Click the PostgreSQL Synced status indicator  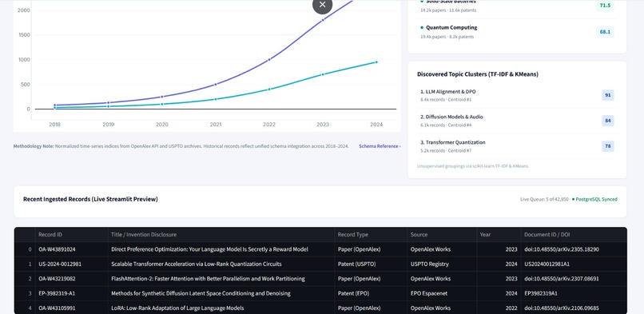[x=594, y=200]
